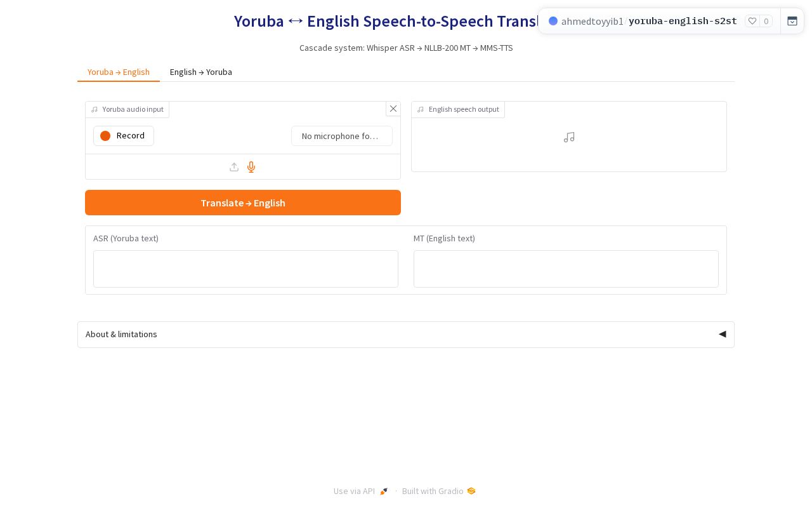812x508 pixels.
Task: Select the Yoruba → English tab
Action: click(119, 72)
